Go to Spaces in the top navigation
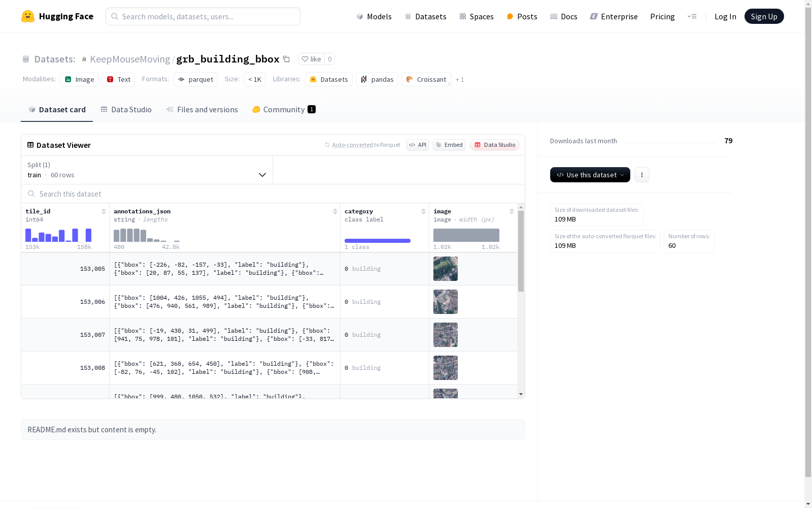The image size is (812, 508). [476, 16]
